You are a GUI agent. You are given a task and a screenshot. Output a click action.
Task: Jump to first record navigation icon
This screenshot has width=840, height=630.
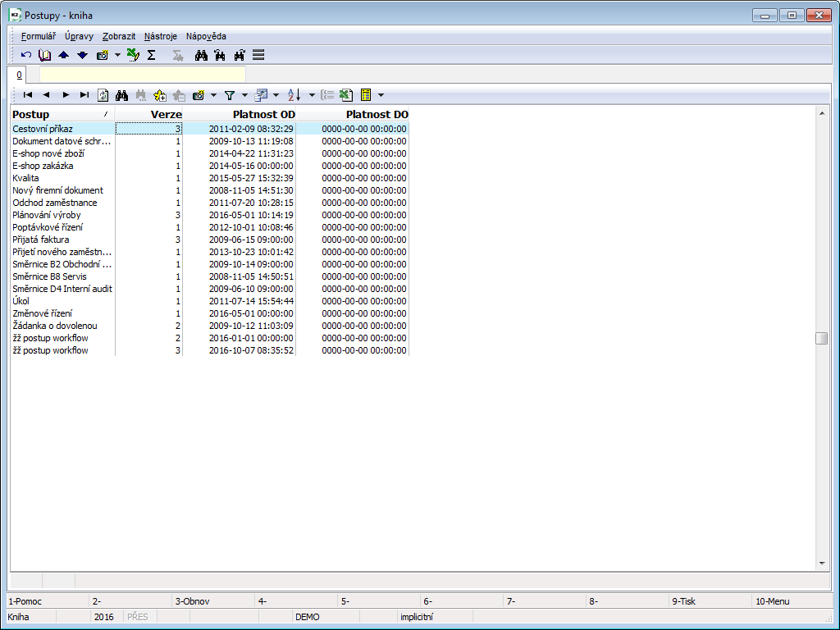(x=28, y=95)
